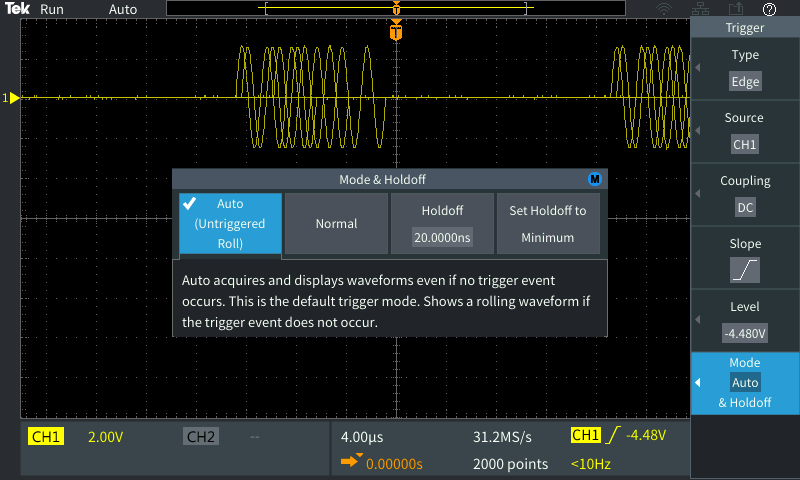Viewport: 800px width, 480px height.
Task: Click the Tek logo
Action: pos(17,9)
